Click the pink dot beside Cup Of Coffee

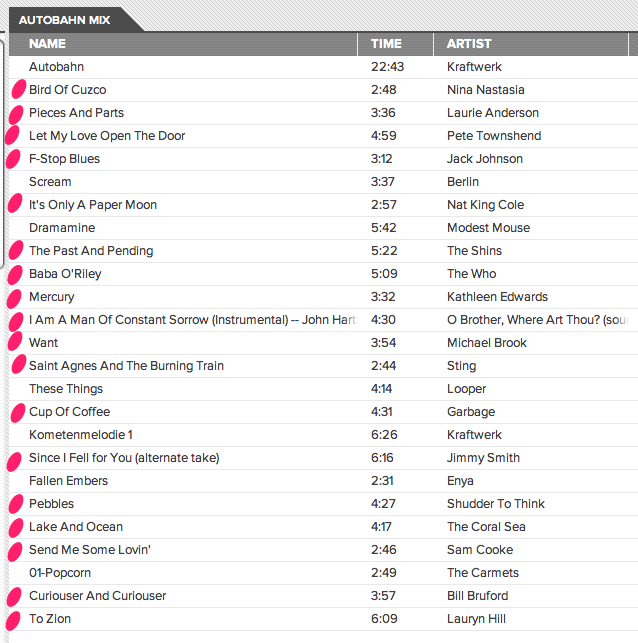click(17, 412)
